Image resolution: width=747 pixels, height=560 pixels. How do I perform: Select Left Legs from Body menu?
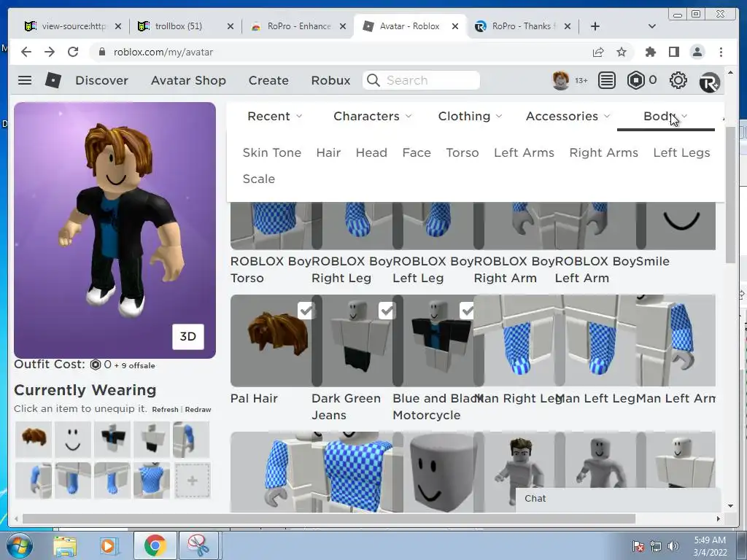click(x=682, y=153)
